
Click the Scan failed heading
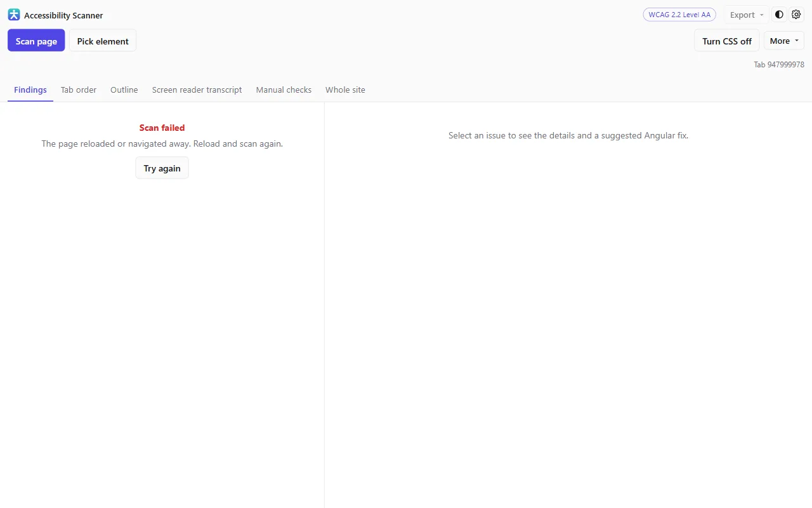click(x=162, y=128)
